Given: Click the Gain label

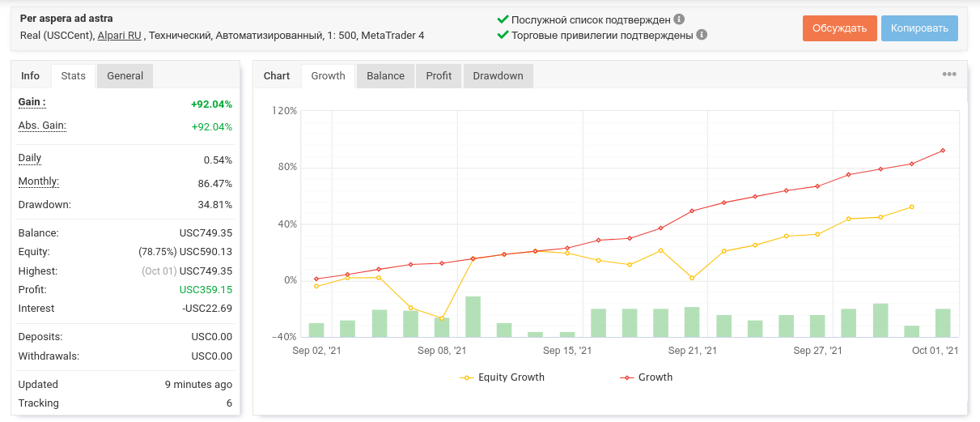Looking at the screenshot, I should (x=32, y=102).
